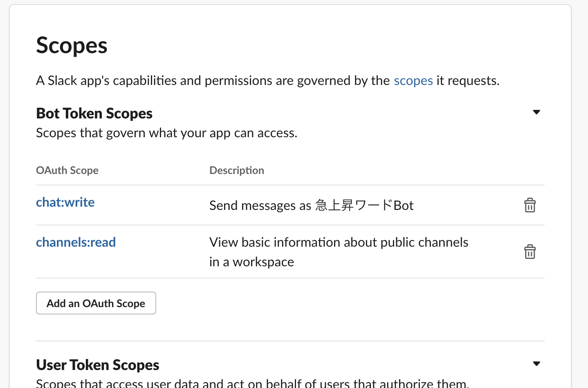Collapse the Bot Token Scopes section
Image resolution: width=588 pixels, height=388 pixels.
coord(536,112)
